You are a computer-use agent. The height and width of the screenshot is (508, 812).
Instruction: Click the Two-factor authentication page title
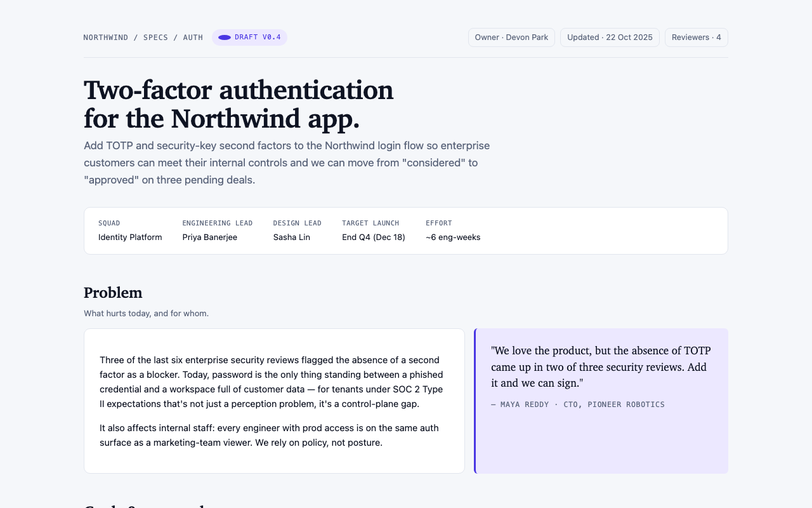[x=239, y=104]
